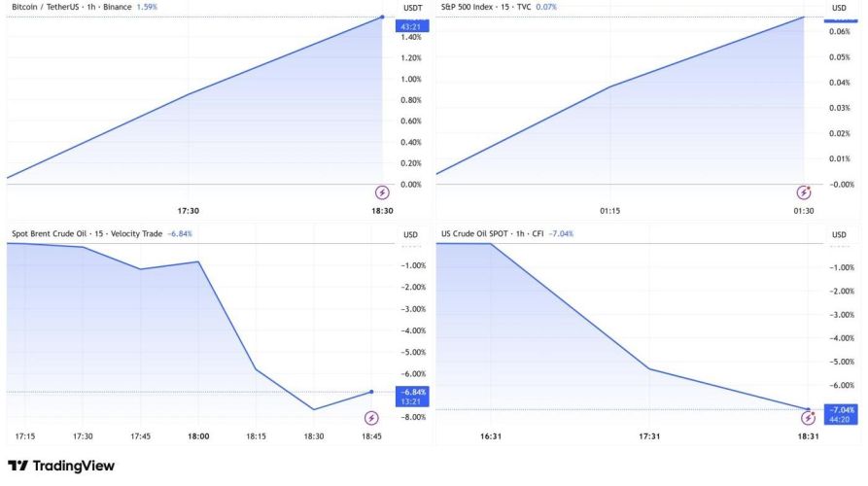The height and width of the screenshot is (486, 868).
Task: Click the lightning icon on US Crude Oil chart
Action: click(x=809, y=418)
